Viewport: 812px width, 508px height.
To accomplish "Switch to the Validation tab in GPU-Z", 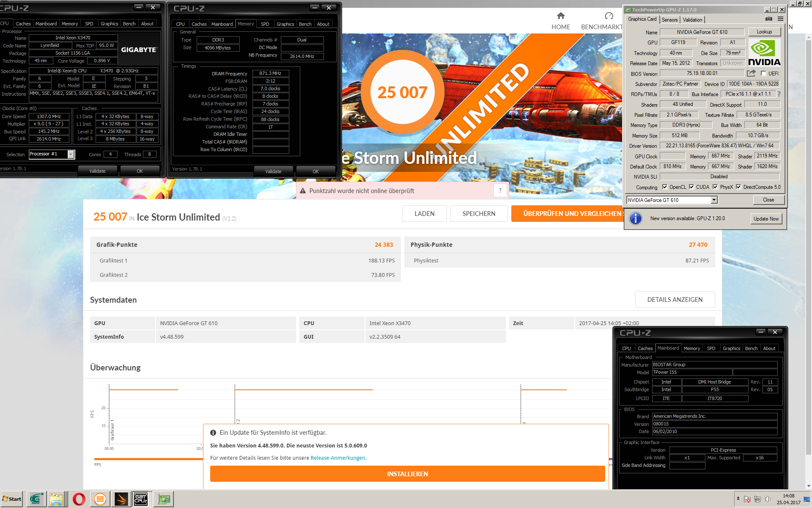I will pyautogui.click(x=692, y=20).
